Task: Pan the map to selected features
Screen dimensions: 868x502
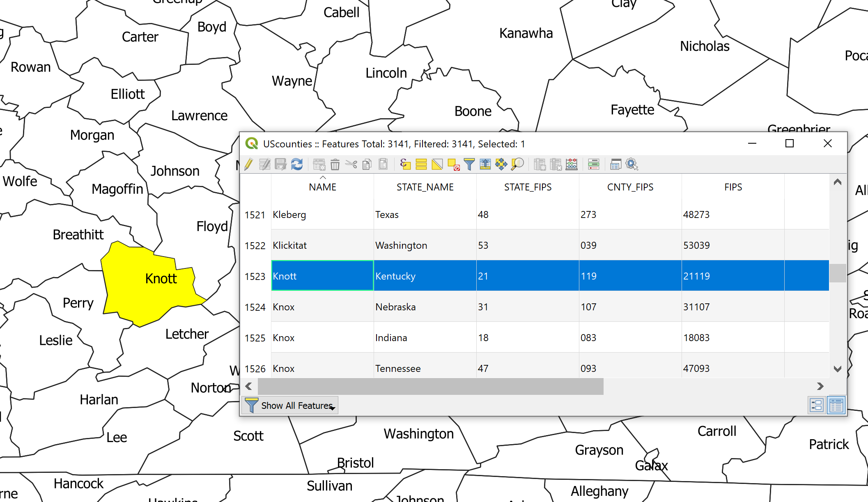Action: click(501, 164)
